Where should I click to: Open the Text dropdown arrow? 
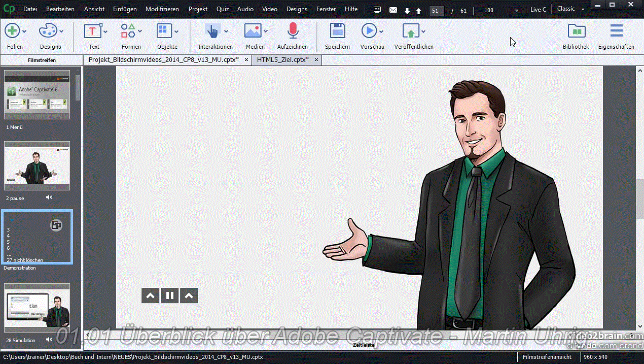(105, 31)
